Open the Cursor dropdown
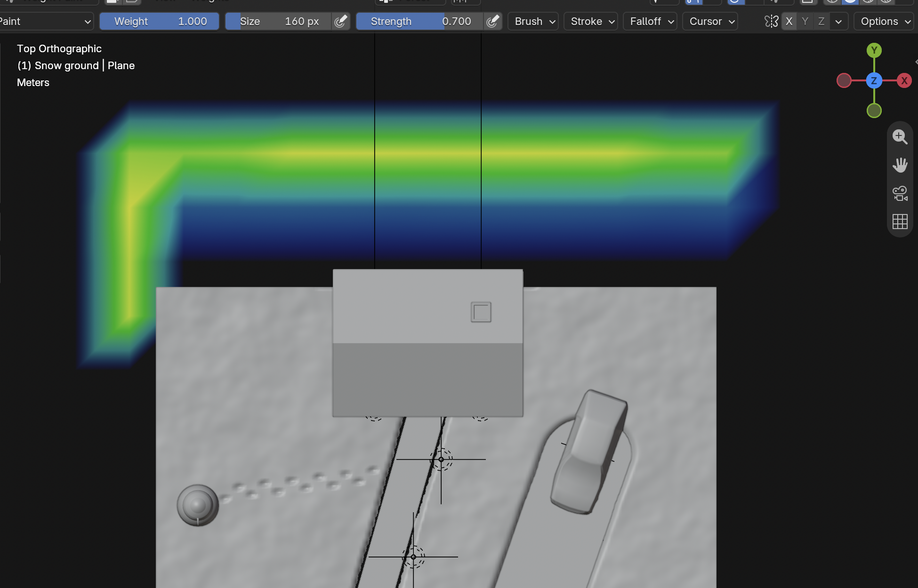 [x=710, y=22]
